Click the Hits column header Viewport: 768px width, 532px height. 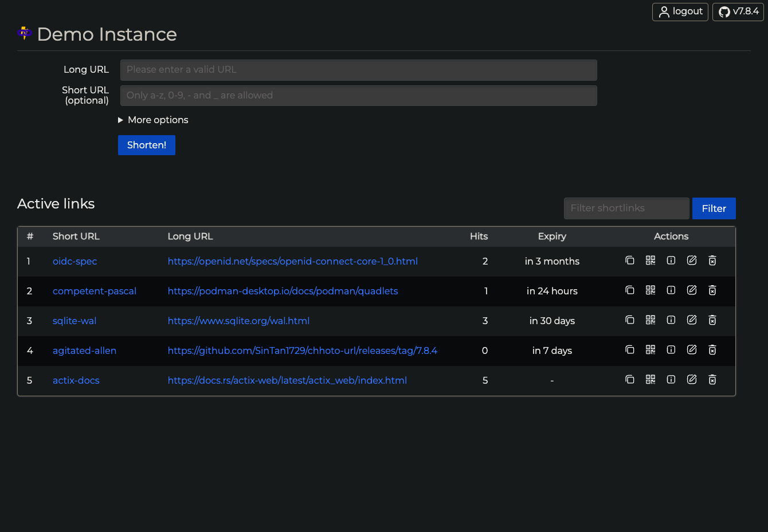coord(479,237)
